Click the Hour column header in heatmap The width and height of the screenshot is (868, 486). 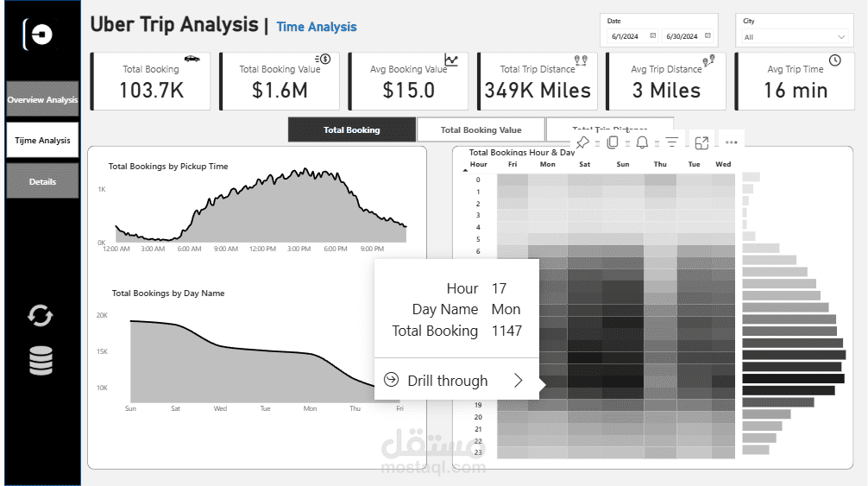tap(478, 164)
